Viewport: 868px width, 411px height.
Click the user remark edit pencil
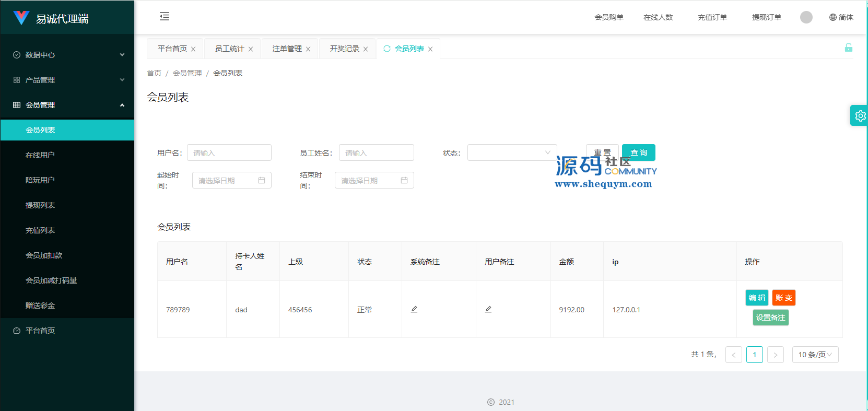click(x=488, y=310)
